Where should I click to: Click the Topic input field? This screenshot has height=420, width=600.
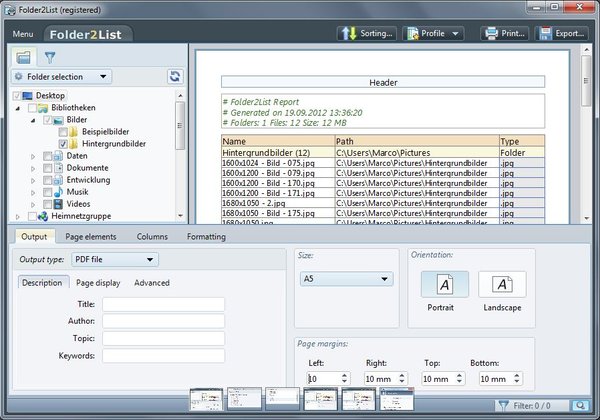tap(163, 339)
